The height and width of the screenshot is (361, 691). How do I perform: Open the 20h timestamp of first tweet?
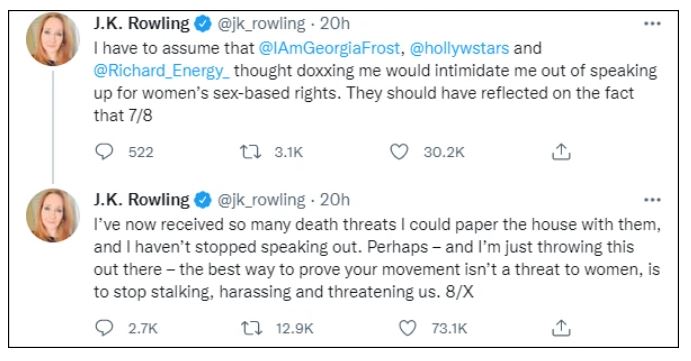tap(335, 23)
